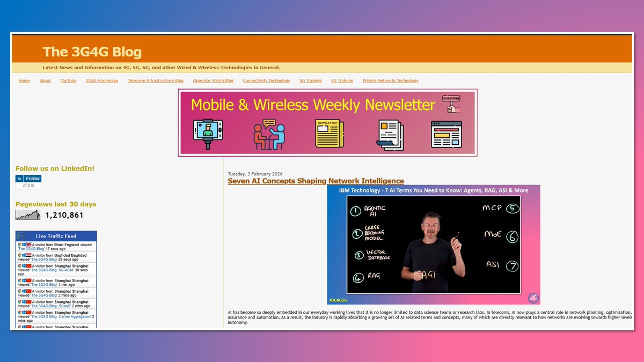The width and height of the screenshot is (644, 362).
Task: Open 5G Training menu link
Action: [311, 80]
